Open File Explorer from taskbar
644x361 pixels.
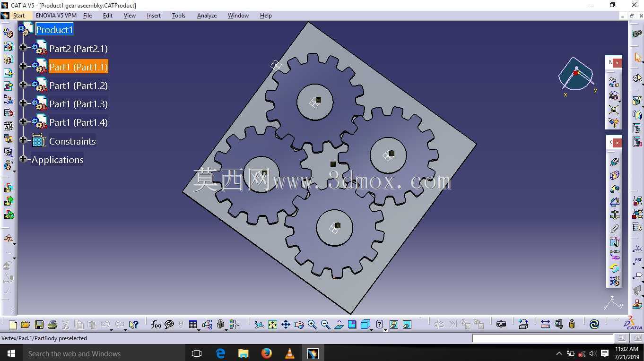pyautogui.click(x=243, y=353)
